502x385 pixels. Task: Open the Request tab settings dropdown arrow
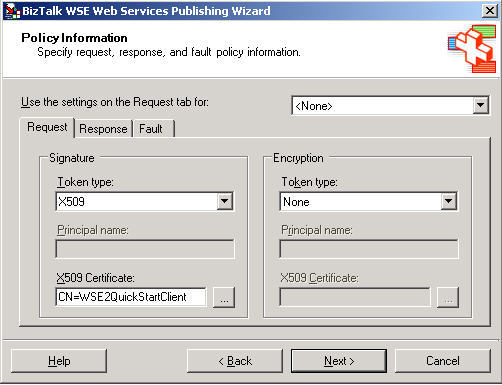coord(480,106)
